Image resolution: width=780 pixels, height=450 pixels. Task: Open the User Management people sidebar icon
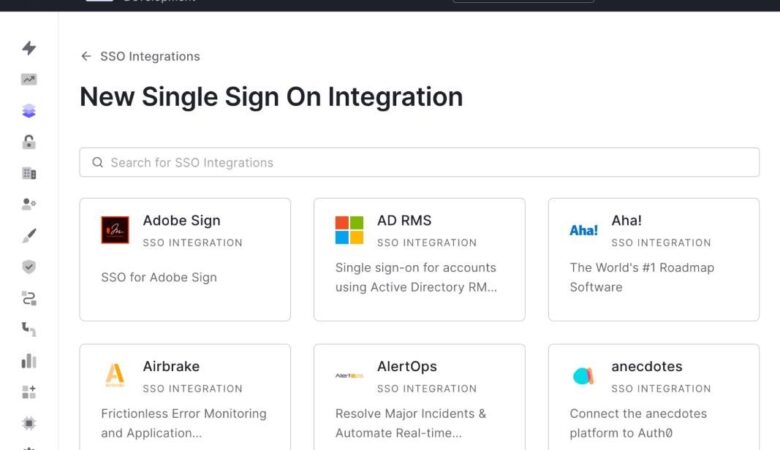tap(29, 204)
